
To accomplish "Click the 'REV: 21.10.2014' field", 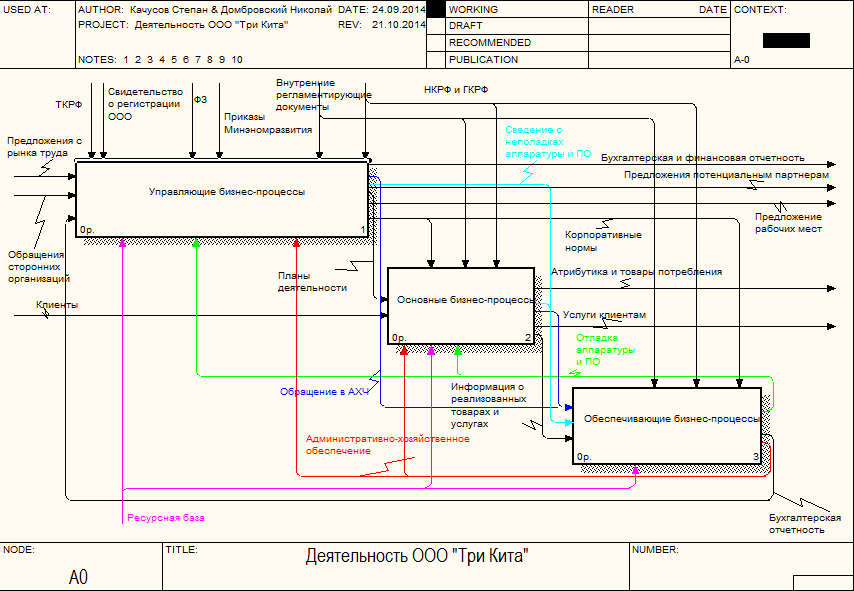I will [382, 25].
